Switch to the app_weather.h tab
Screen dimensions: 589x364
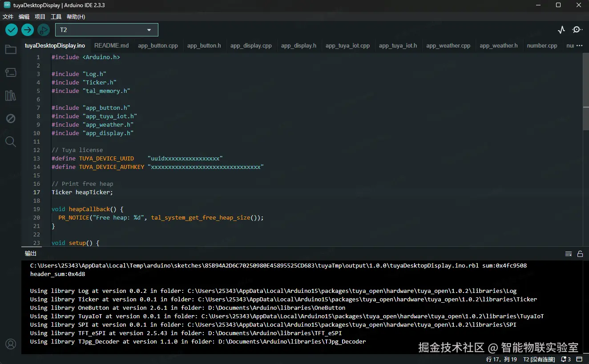pyautogui.click(x=499, y=45)
